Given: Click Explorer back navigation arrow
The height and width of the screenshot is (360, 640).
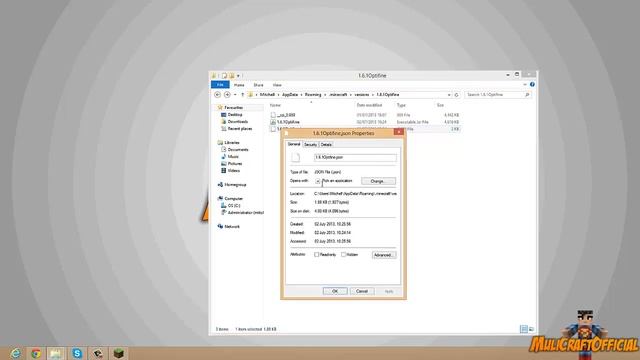Looking at the screenshot, I should point(218,95).
